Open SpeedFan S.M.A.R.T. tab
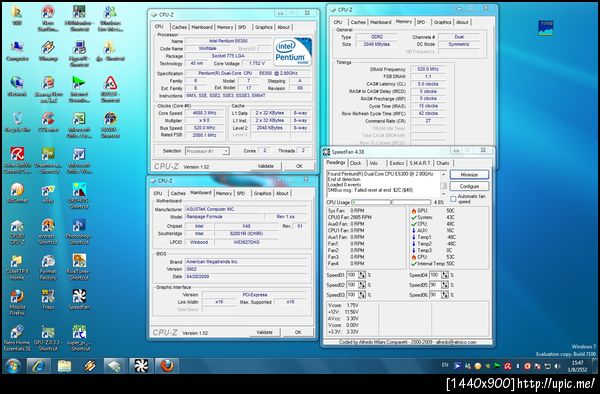The image size is (600, 394). 420,163
